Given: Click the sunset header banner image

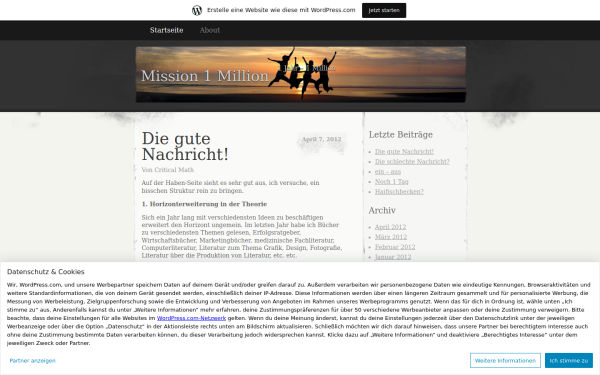Looking at the screenshot, I should (301, 75).
